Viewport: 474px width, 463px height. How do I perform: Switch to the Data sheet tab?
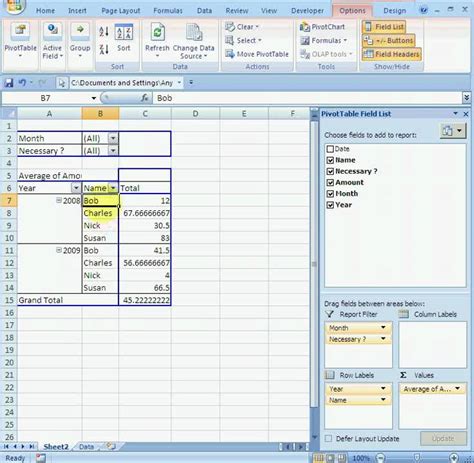pos(86,447)
